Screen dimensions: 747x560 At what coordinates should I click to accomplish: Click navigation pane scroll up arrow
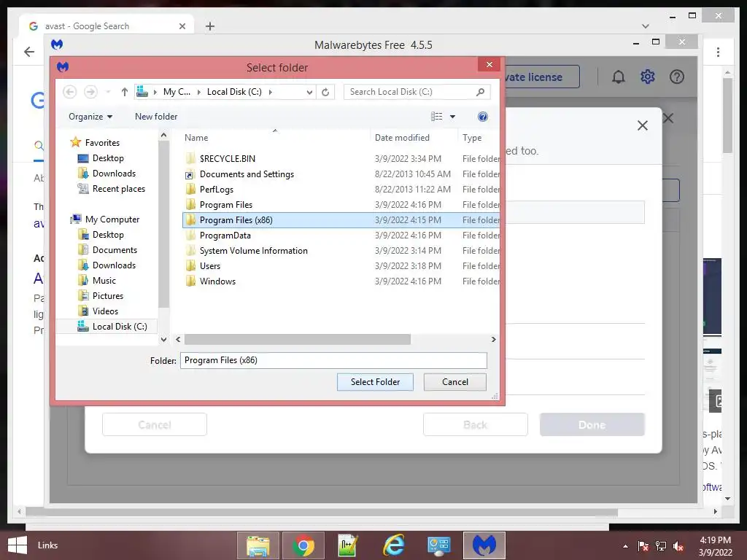pyautogui.click(x=163, y=135)
